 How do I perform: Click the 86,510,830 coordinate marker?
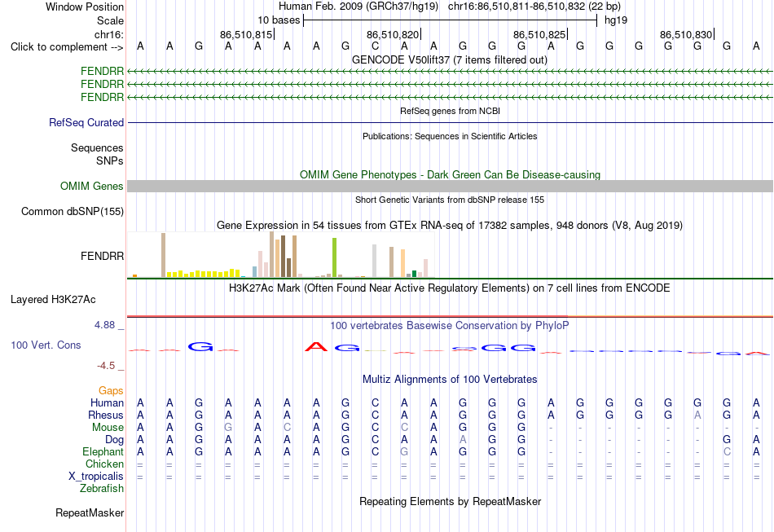[686, 34]
